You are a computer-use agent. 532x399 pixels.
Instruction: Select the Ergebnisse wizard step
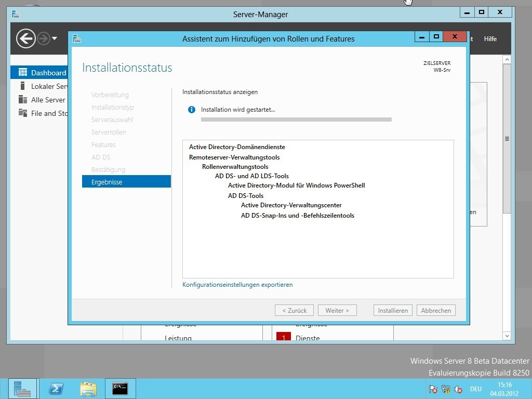click(126, 181)
